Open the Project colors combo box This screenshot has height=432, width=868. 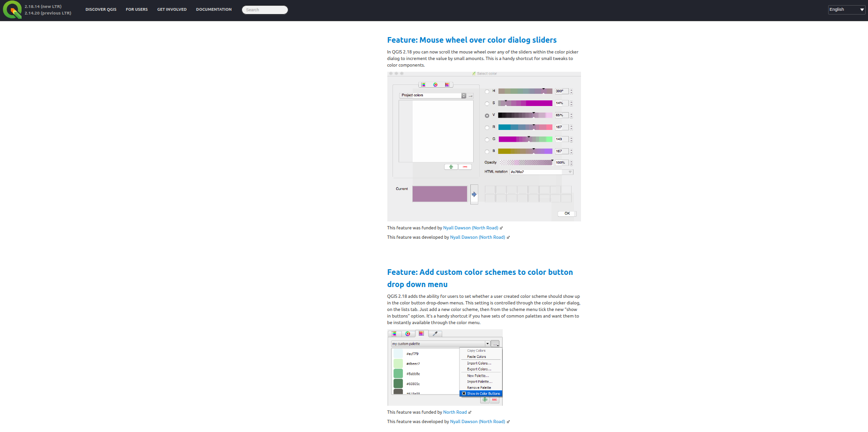tap(433, 96)
